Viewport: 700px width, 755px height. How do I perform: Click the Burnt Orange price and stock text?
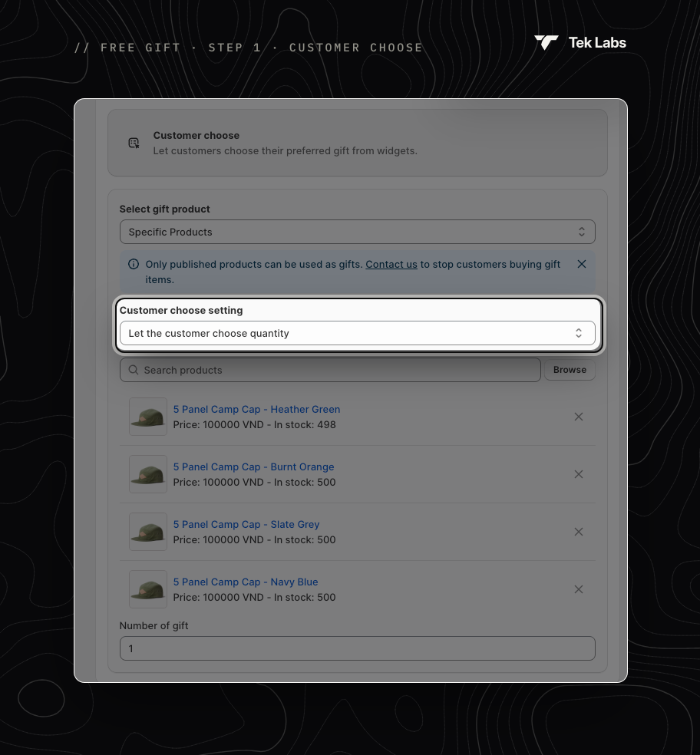(254, 482)
